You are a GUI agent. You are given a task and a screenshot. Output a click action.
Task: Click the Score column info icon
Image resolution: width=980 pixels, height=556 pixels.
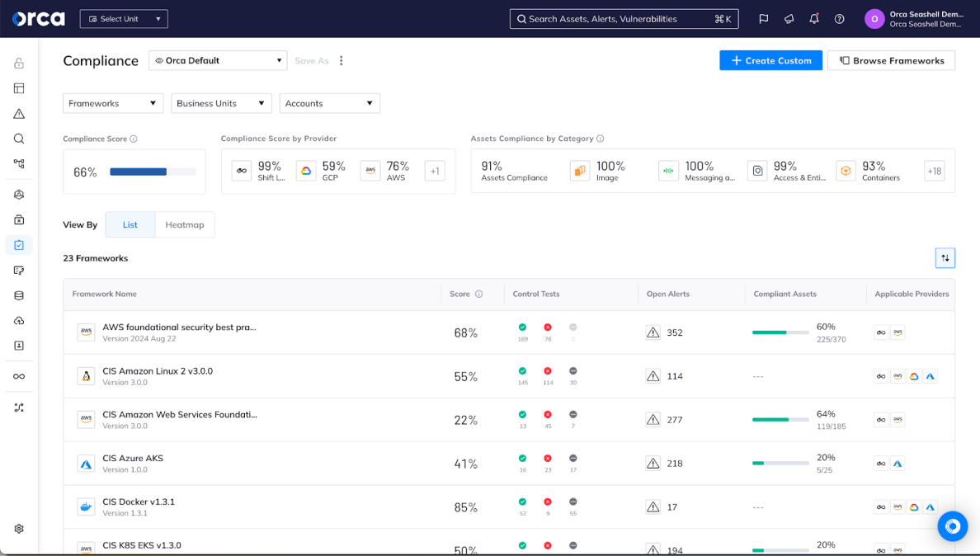tap(478, 294)
